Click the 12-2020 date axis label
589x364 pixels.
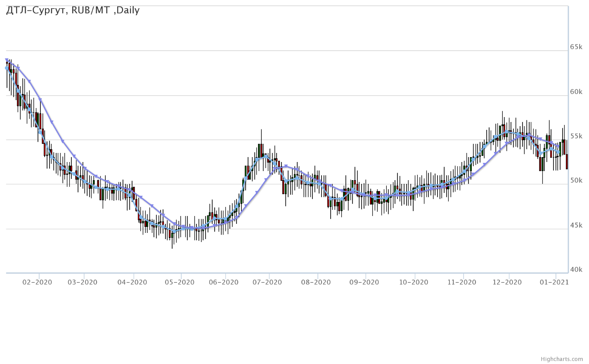[x=507, y=282]
